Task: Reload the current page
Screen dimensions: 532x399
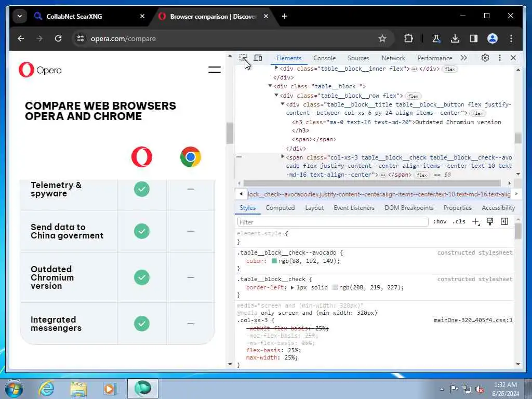Action: tap(58, 38)
